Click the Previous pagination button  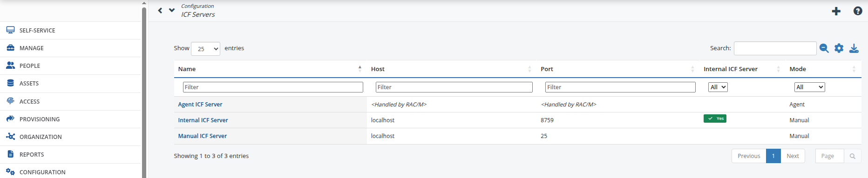[749, 156]
